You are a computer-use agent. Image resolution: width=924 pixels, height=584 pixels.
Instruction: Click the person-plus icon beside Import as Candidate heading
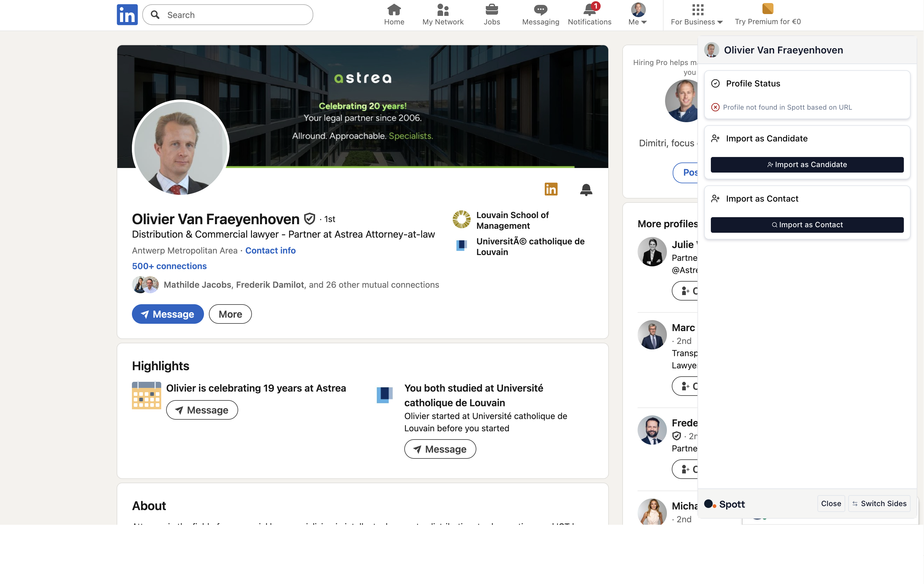[715, 139]
